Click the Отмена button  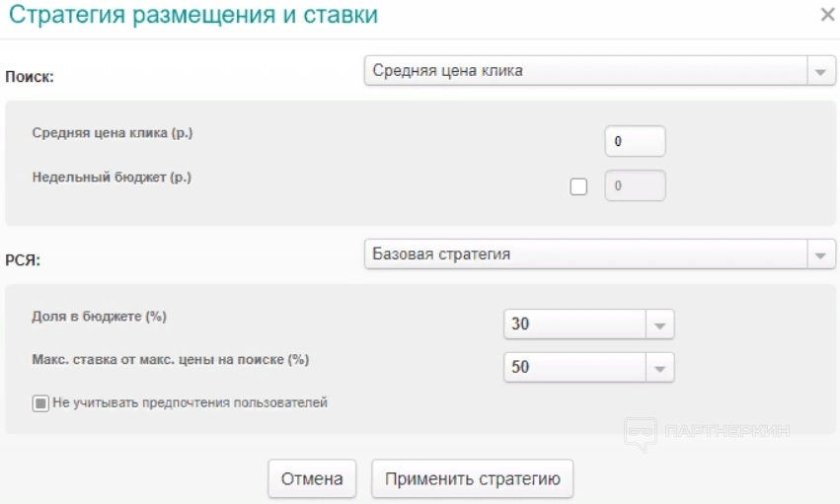312,479
